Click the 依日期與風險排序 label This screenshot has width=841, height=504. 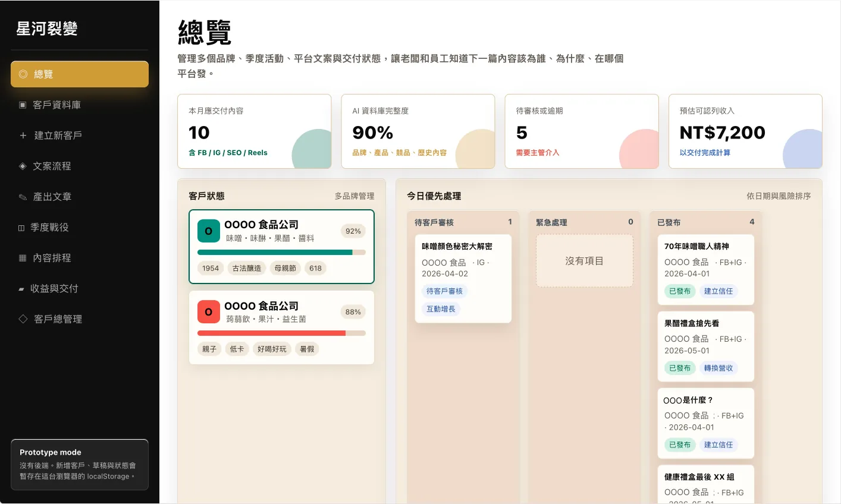pos(779,196)
